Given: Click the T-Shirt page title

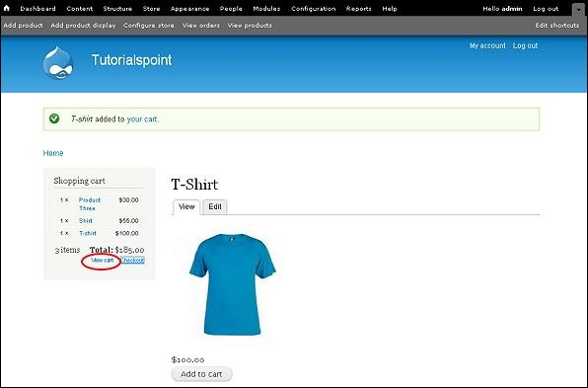Looking at the screenshot, I should [194, 185].
